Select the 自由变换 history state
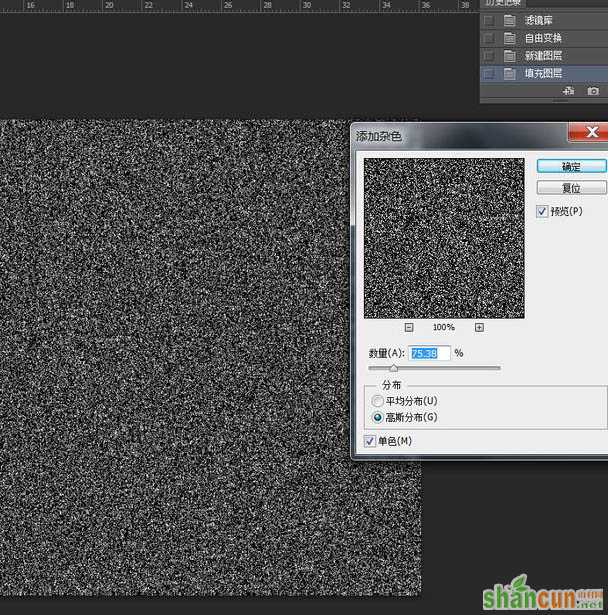Image resolution: width=608 pixels, height=615 pixels. point(544,38)
